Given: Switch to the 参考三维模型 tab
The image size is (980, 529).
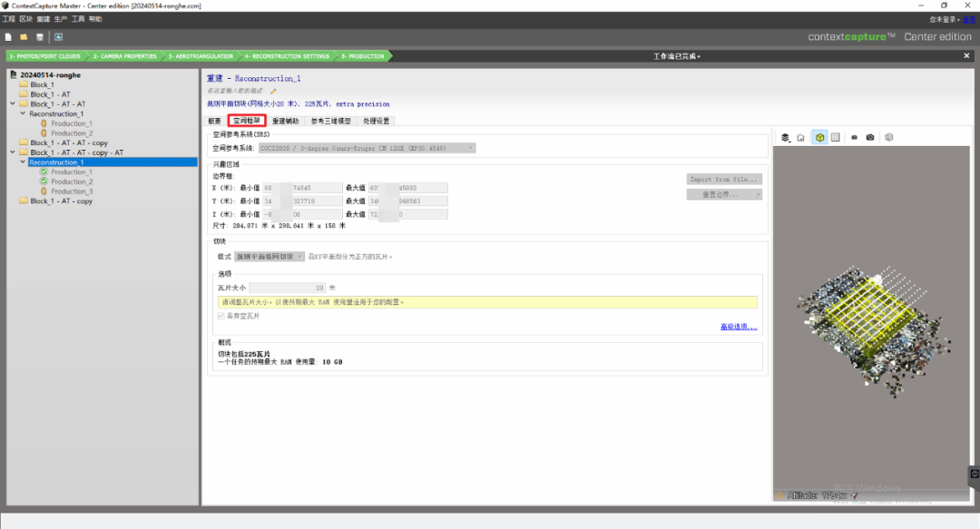Looking at the screenshot, I should [331, 121].
